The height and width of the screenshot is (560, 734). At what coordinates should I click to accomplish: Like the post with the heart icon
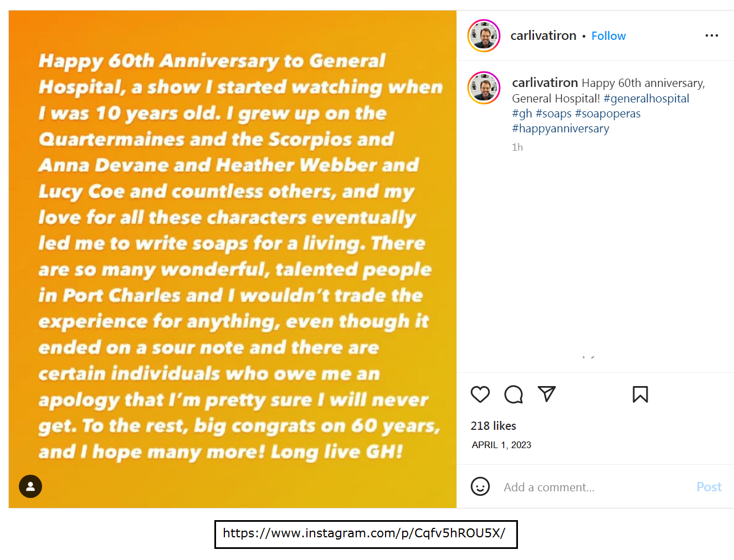click(x=480, y=394)
